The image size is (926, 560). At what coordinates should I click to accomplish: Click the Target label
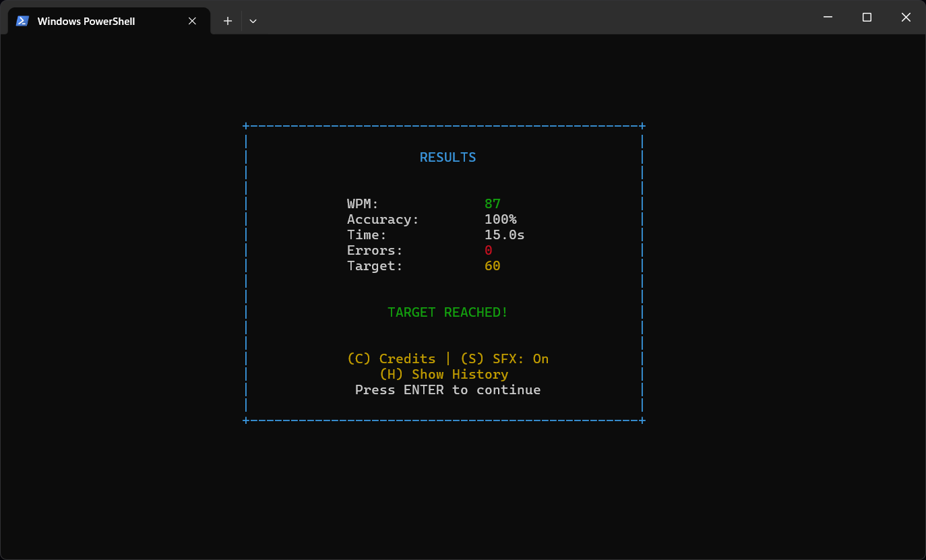pos(375,266)
